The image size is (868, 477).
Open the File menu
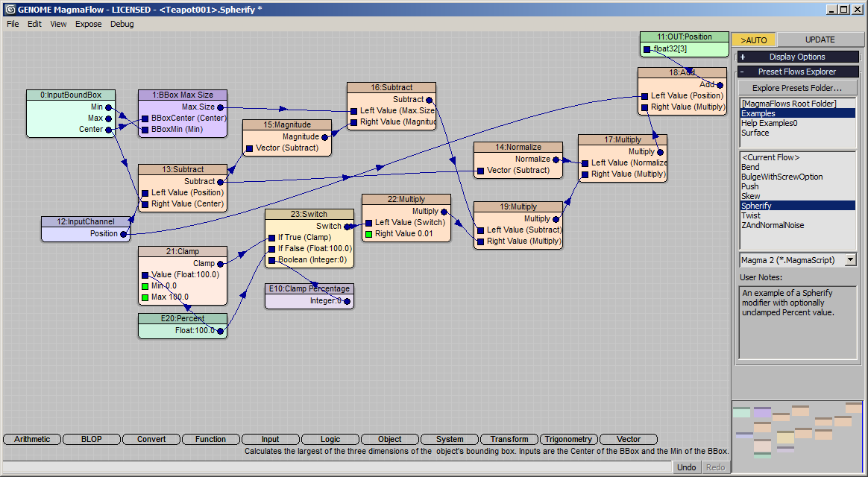tap(13, 24)
